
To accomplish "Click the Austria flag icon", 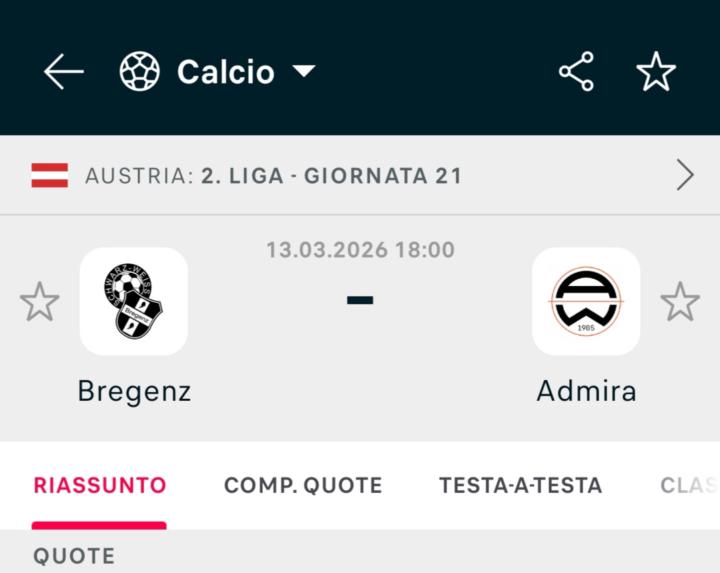I will (x=50, y=176).
